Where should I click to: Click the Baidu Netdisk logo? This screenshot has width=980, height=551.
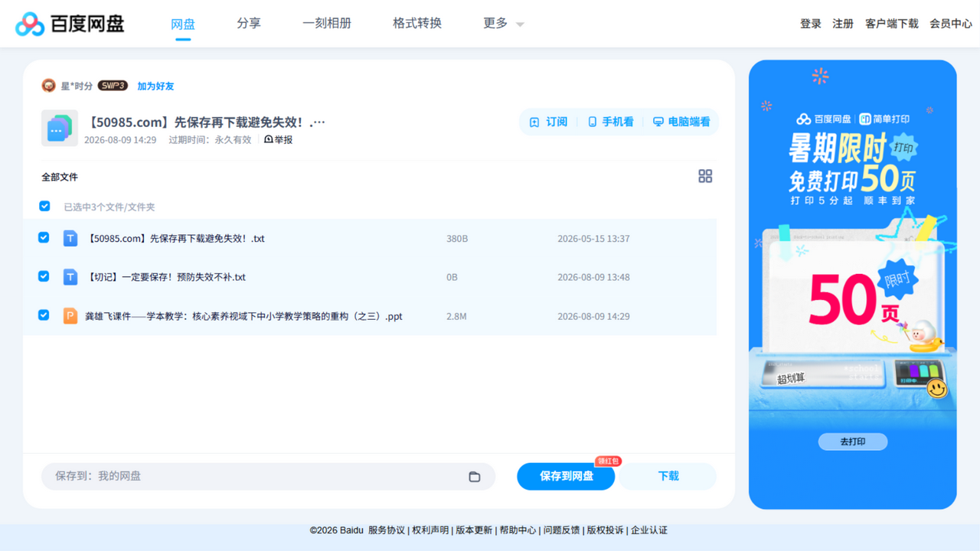coord(70,24)
